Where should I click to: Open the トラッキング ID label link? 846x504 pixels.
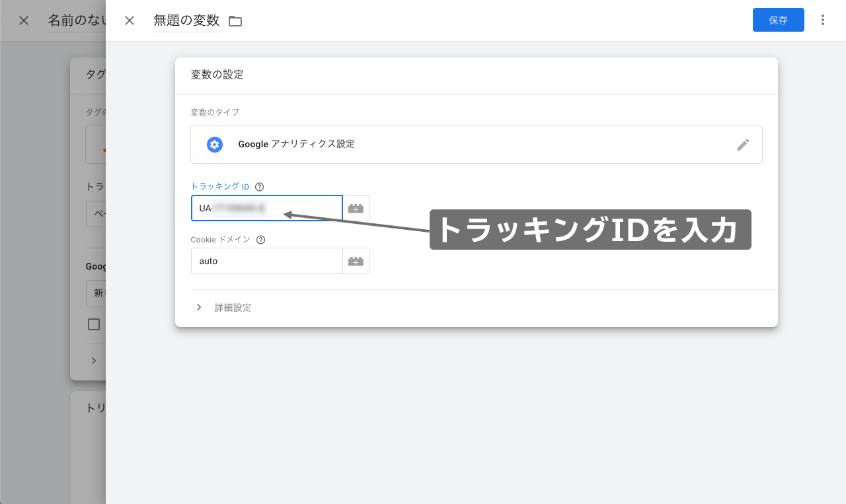click(x=218, y=186)
